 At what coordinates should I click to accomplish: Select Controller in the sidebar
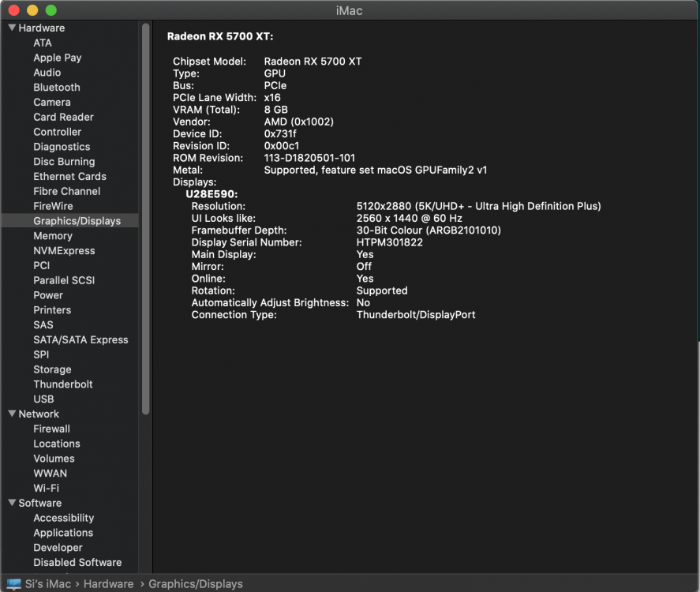57,132
